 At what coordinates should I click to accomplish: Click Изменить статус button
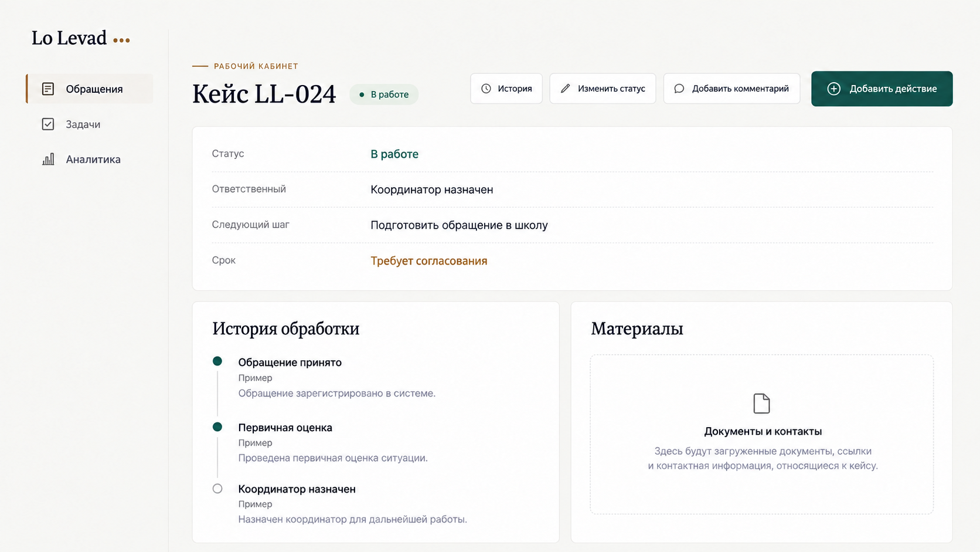coord(603,89)
